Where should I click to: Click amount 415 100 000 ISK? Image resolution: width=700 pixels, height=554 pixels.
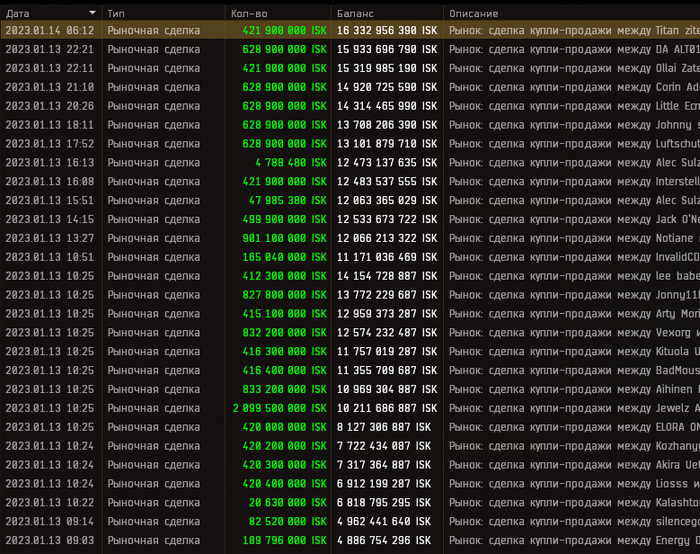pos(285,314)
